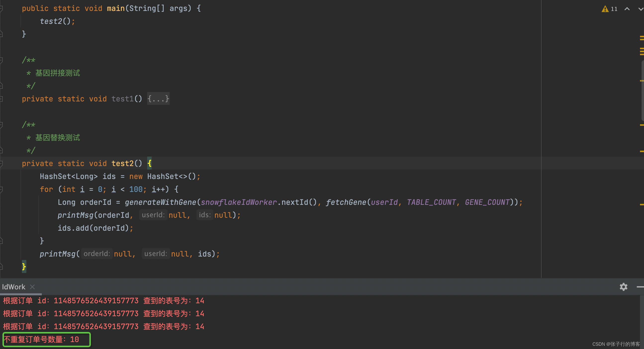This screenshot has height=349, width=644.
Task: Close the IdWork run tab
Action: coord(32,287)
